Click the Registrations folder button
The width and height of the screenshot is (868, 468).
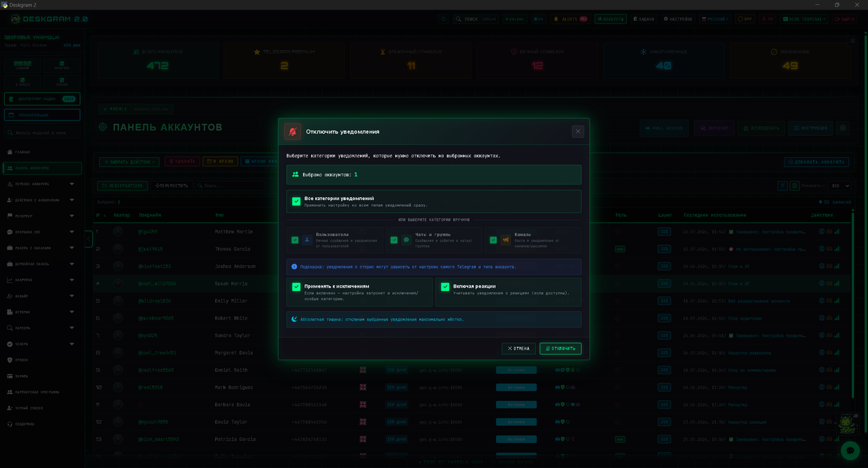(x=123, y=186)
